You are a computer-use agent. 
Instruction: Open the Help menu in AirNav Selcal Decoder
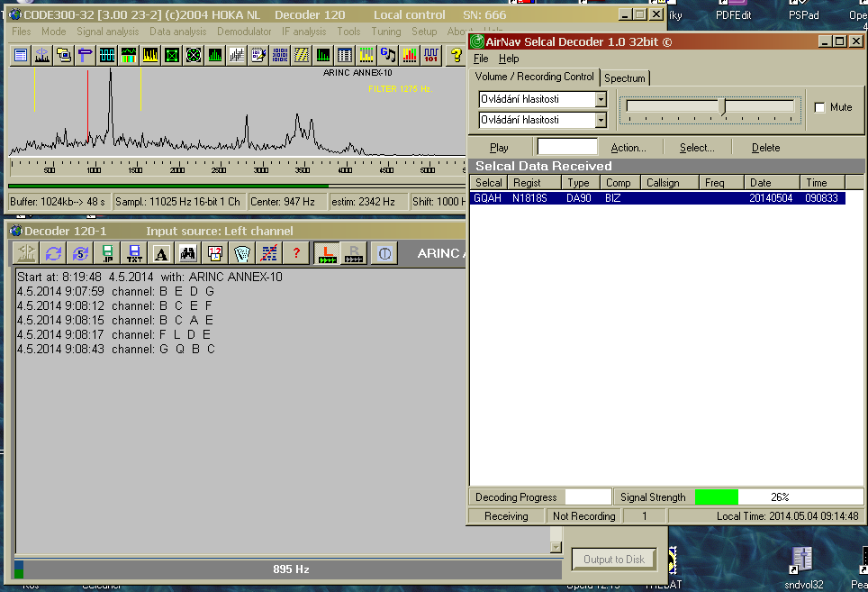tap(509, 59)
